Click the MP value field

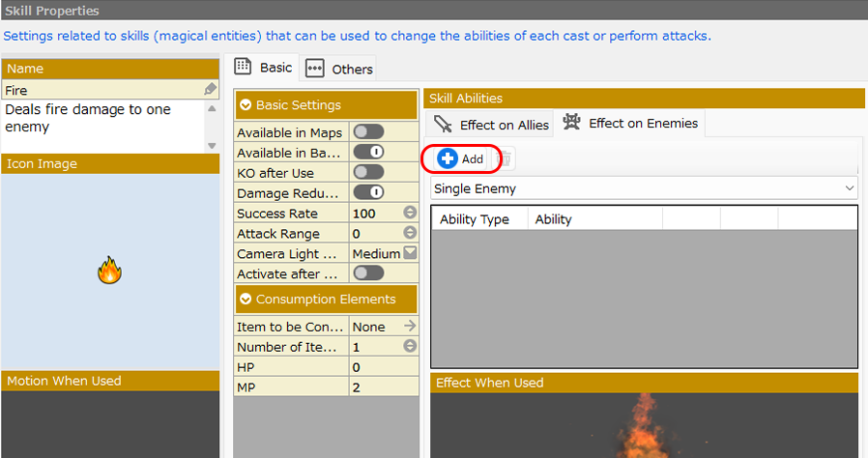click(x=384, y=386)
